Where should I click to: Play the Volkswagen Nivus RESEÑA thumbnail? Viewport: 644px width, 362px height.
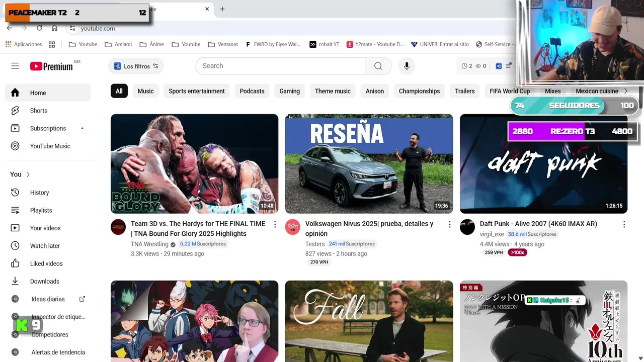(369, 164)
